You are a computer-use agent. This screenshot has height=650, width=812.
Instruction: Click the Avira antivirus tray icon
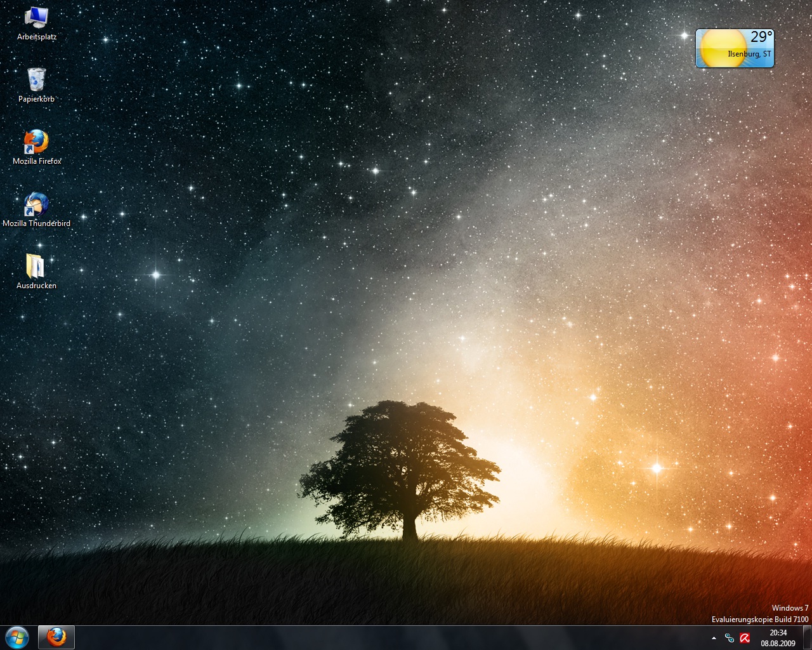[x=745, y=638]
